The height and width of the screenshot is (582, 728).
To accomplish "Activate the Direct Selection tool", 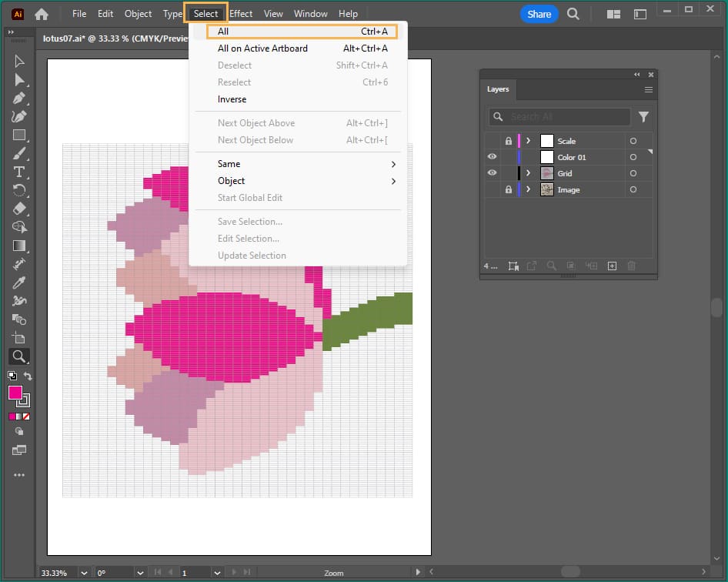I will coord(19,79).
